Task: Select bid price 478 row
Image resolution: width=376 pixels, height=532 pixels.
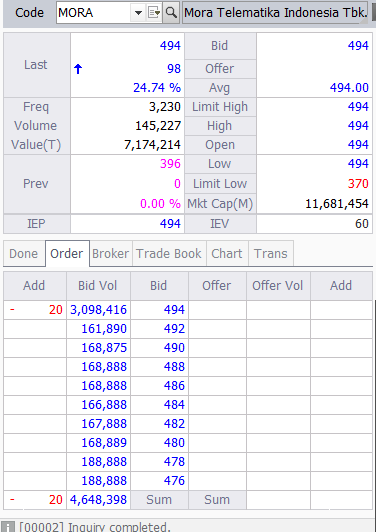Action: point(174,462)
